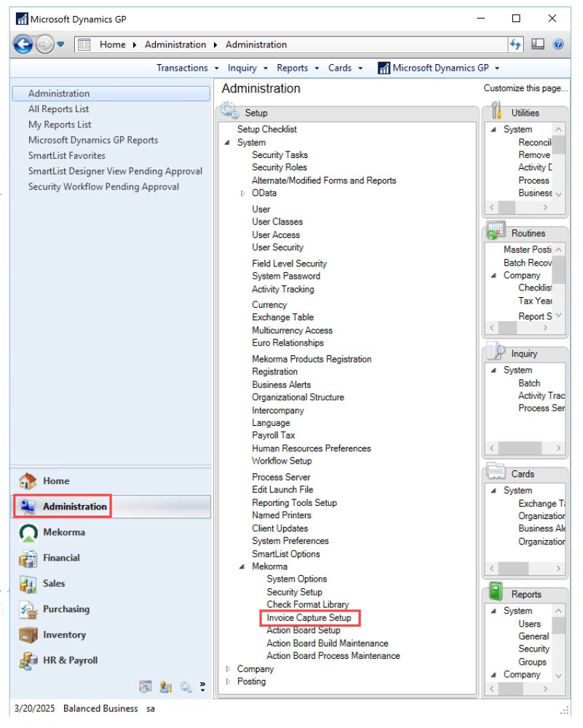Click the gears icon at navigation pane bottom
The width and height of the screenshot is (583, 728).
pyautogui.click(x=186, y=687)
